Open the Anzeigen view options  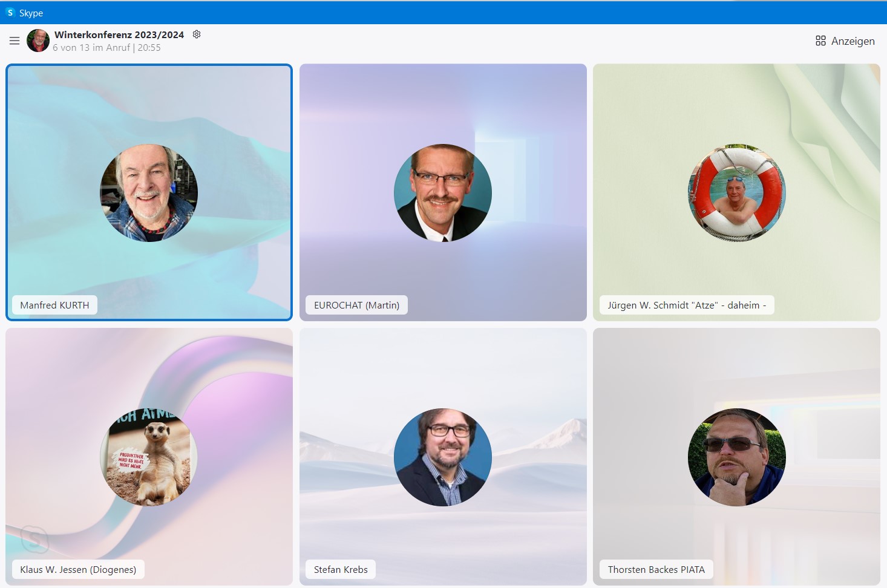point(845,41)
